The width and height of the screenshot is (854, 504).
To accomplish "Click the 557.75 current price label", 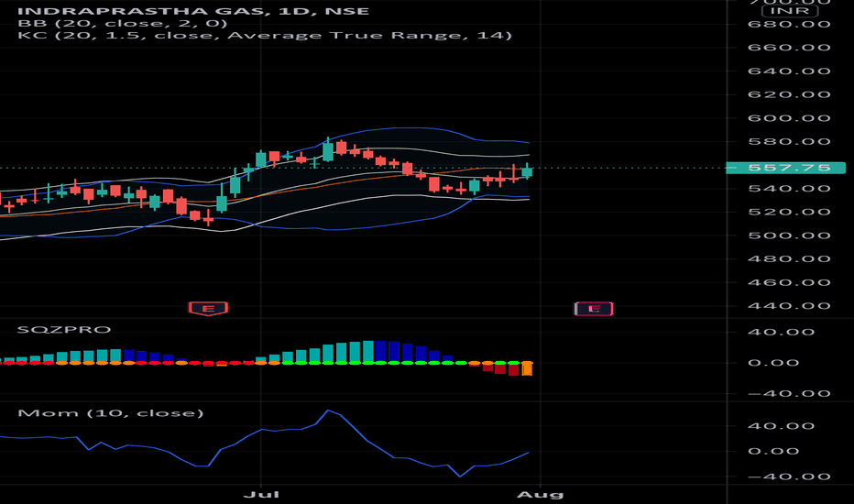I will coord(786,168).
